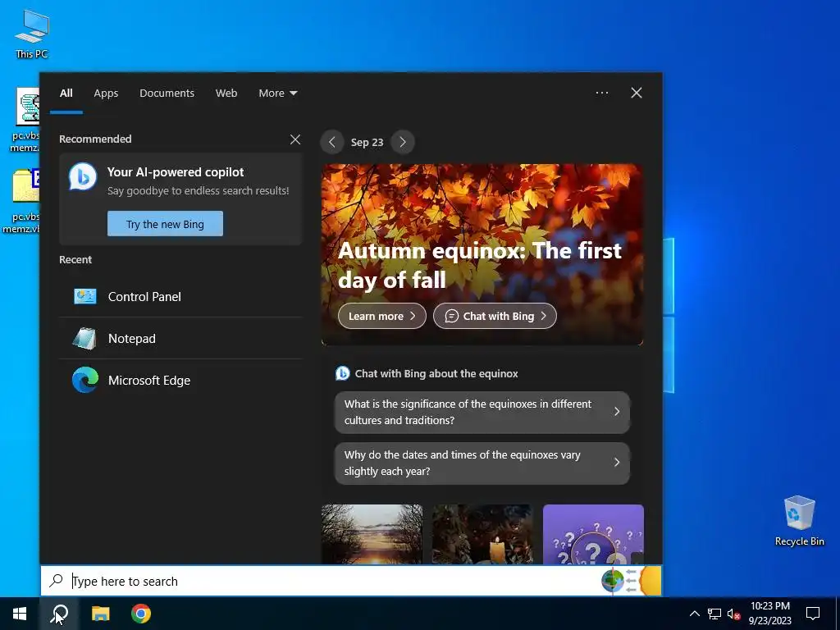The image size is (840, 630).
Task: Click the muted volume tray icon
Action: tap(734, 614)
